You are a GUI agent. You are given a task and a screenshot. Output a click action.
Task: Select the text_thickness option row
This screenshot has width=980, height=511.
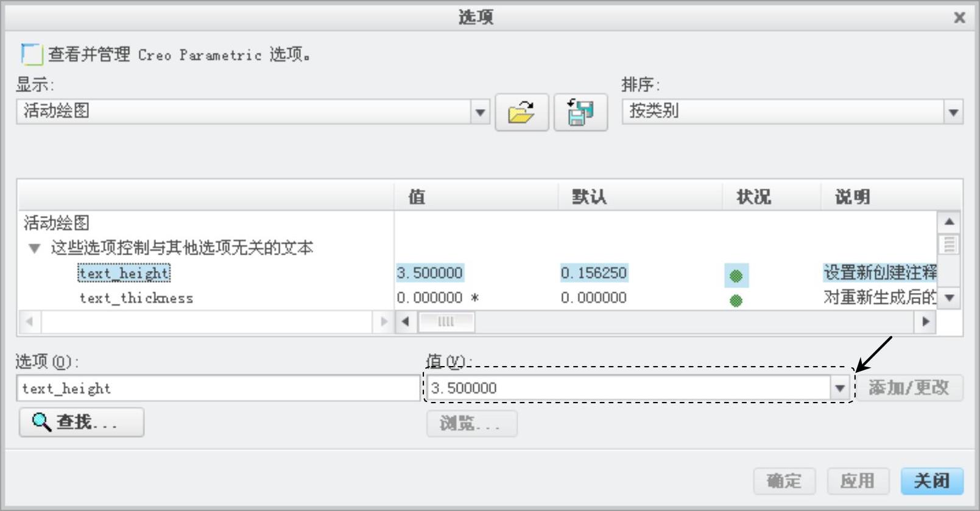pyautogui.click(x=136, y=298)
